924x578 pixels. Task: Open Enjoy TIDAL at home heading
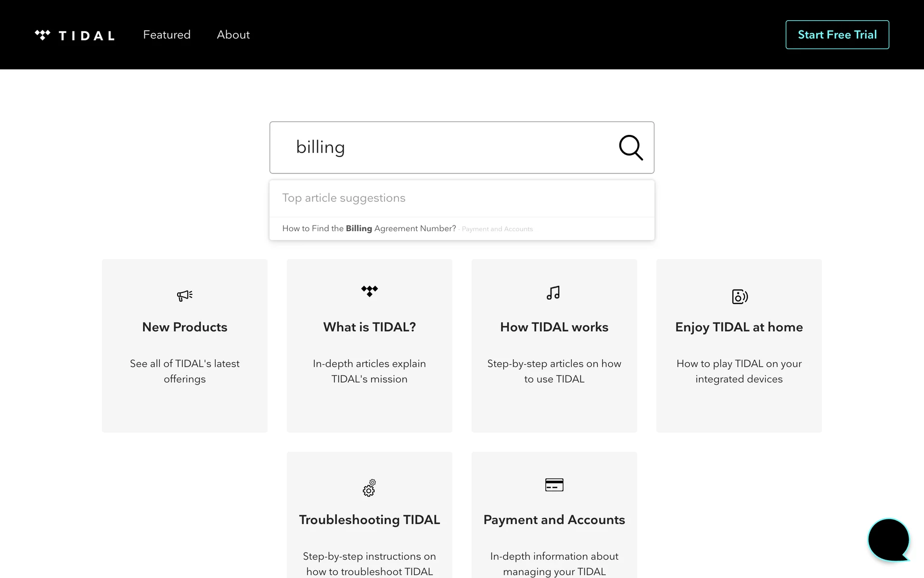[x=739, y=327]
